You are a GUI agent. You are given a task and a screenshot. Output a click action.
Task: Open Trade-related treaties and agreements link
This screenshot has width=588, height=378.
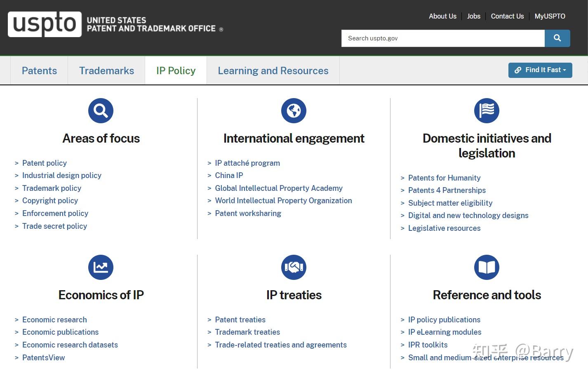point(281,345)
